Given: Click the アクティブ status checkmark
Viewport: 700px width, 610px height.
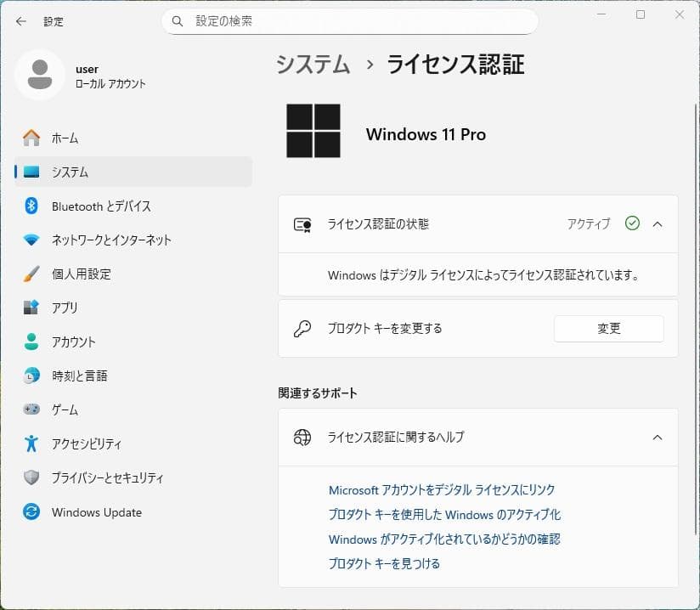Looking at the screenshot, I should (632, 223).
